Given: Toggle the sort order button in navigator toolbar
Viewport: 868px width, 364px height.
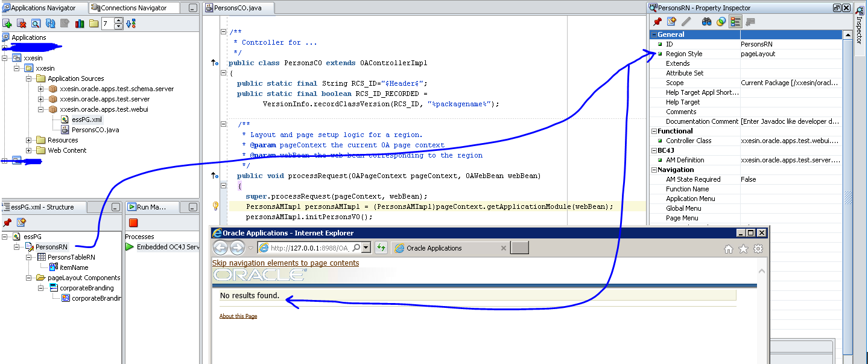Looking at the screenshot, I should pyautogui.click(x=131, y=24).
